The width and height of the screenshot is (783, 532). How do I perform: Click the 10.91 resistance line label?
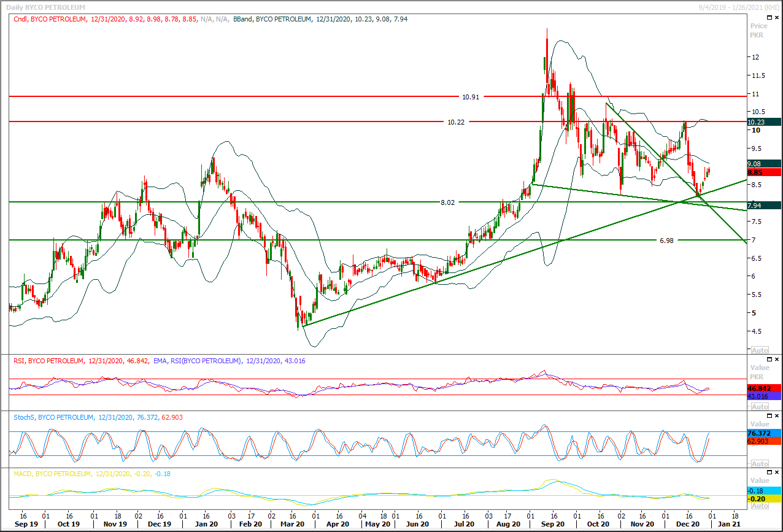(470, 97)
